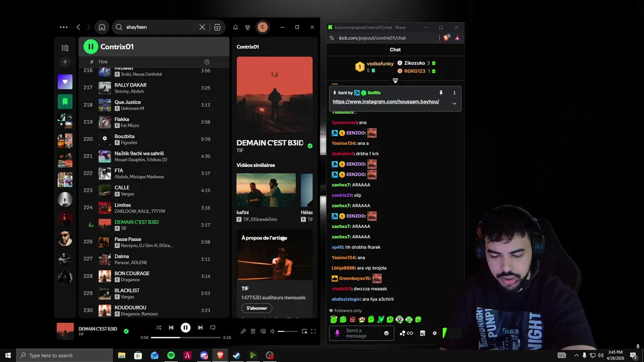Viewport: 644px width, 362px height.
Task: Mute Spotify volume speaker icon
Action: pos(272,331)
